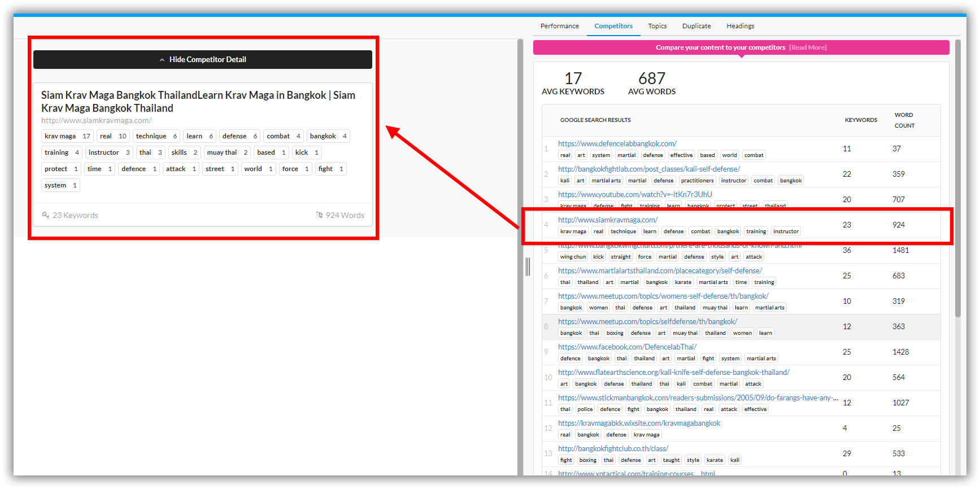Open the martialartsthailand.com self-defense link
This screenshot has height=489, width=980.
point(660,270)
